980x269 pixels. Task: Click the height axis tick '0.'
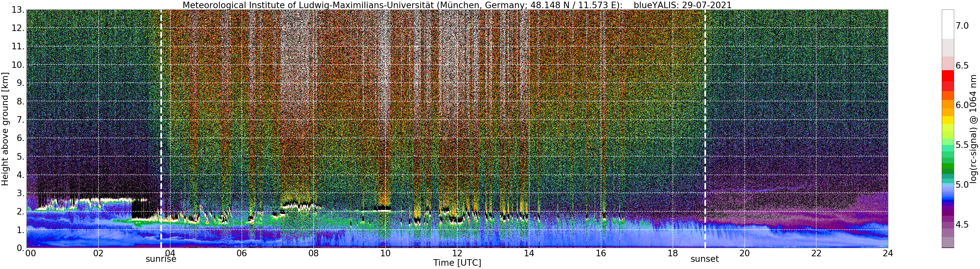[20, 248]
